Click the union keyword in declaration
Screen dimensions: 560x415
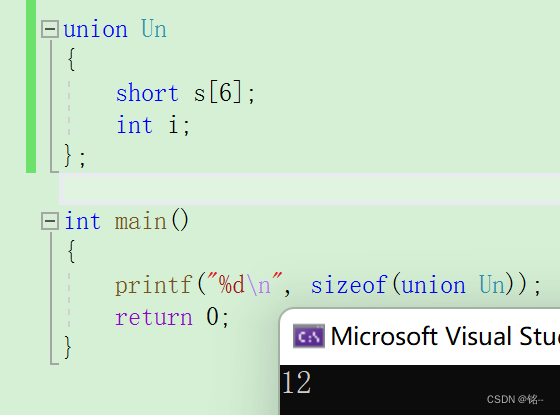95,29
